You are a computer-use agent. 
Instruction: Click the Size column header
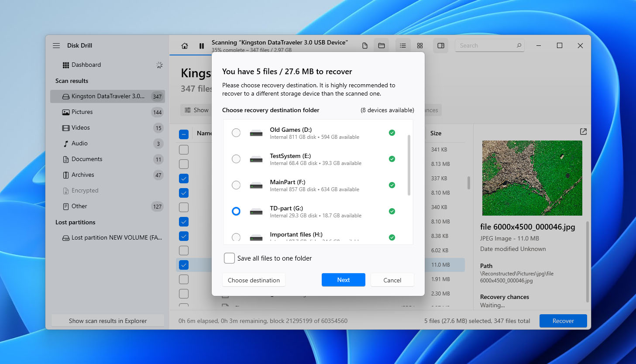point(436,133)
